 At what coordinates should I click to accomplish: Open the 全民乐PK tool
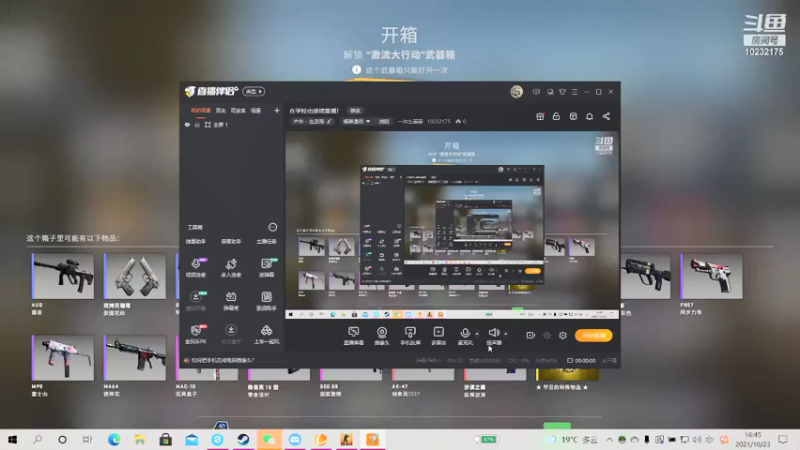195,334
